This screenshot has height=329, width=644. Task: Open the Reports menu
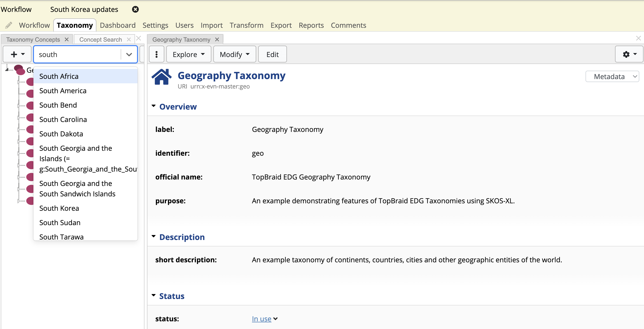[311, 25]
